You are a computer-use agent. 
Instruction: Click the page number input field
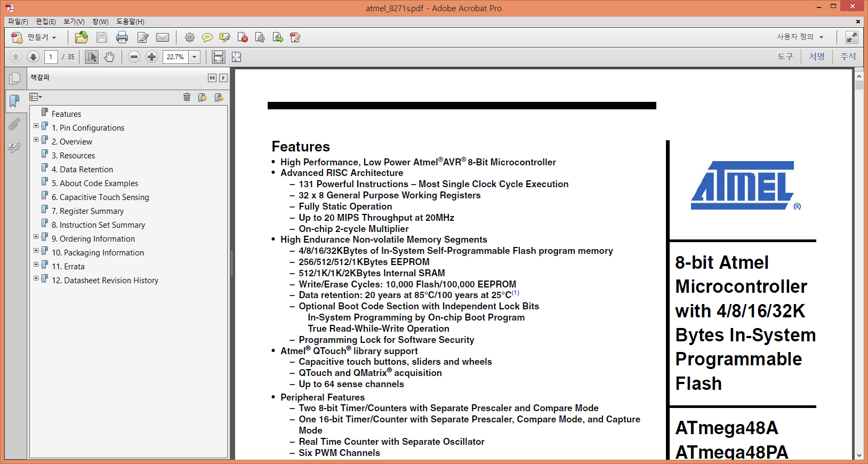pyautogui.click(x=51, y=57)
